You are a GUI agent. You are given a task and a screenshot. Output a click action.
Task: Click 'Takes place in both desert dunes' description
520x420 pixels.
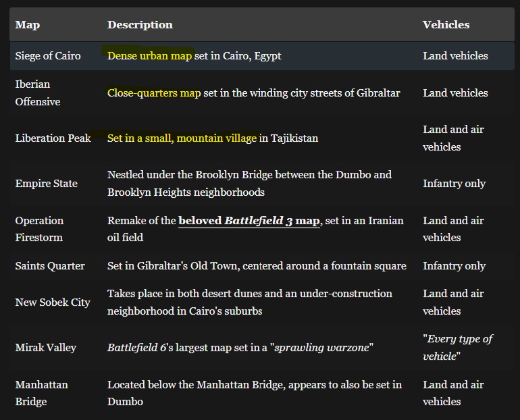tap(250, 303)
